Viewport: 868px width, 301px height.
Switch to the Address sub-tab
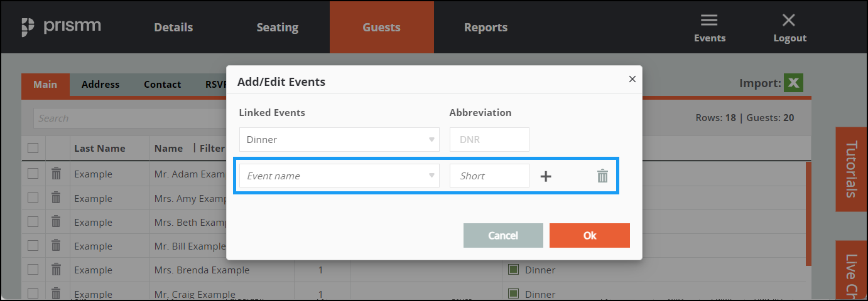pyautogui.click(x=100, y=85)
